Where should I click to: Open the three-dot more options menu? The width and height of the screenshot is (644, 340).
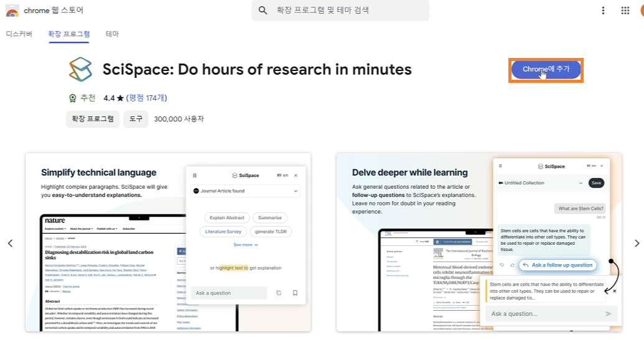603,11
